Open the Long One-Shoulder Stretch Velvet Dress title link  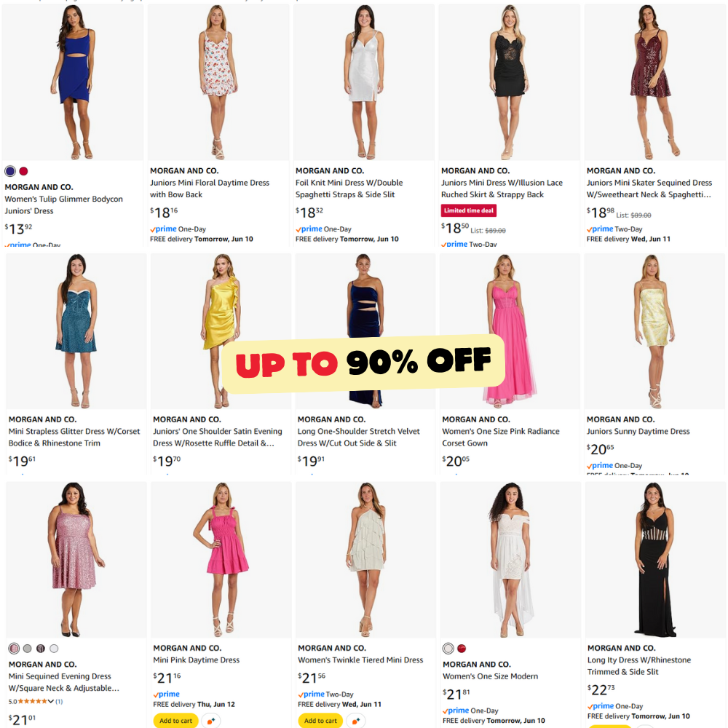coord(358,438)
